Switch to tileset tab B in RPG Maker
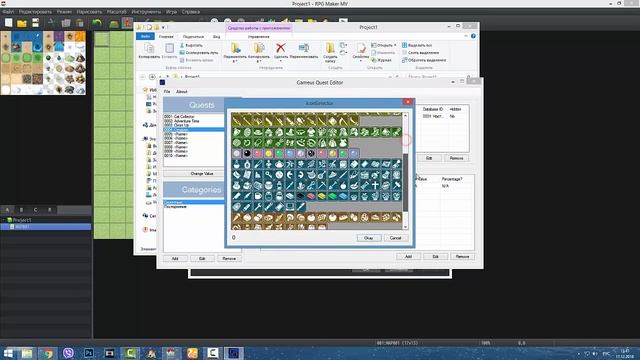Viewport: 640px width, 360px height. tap(21, 210)
